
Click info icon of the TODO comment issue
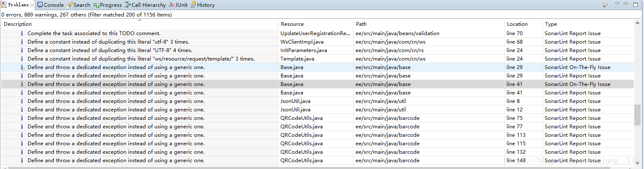coord(22,33)
